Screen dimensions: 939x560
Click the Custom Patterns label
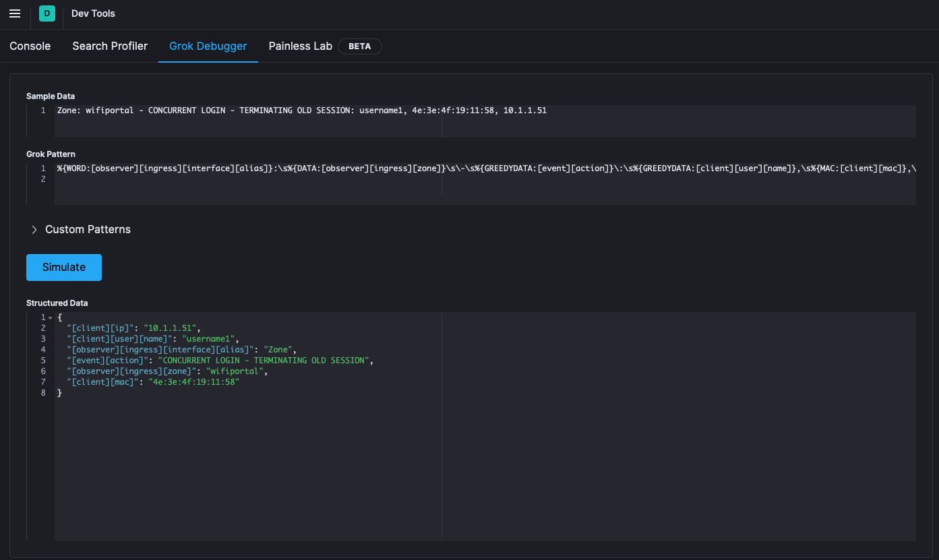88,230
